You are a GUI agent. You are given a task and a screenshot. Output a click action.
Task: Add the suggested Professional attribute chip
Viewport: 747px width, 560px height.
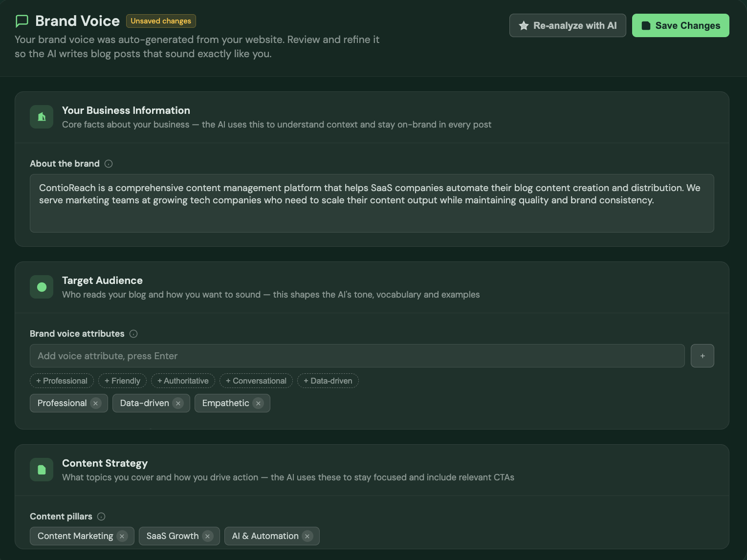pyautogui.click(x=62, y=381)
